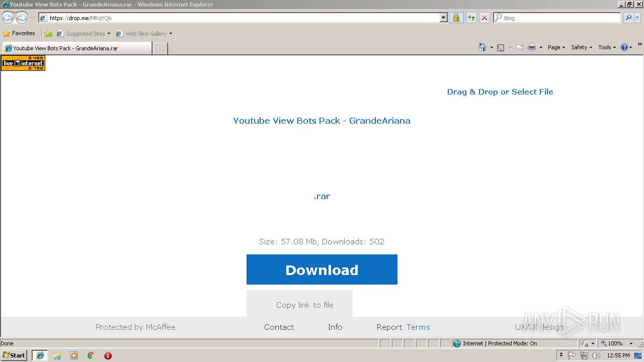The height and width of the screenshot is (362, 644).
Task: Open the RSS feeds icon
Action: coord(501,47)
